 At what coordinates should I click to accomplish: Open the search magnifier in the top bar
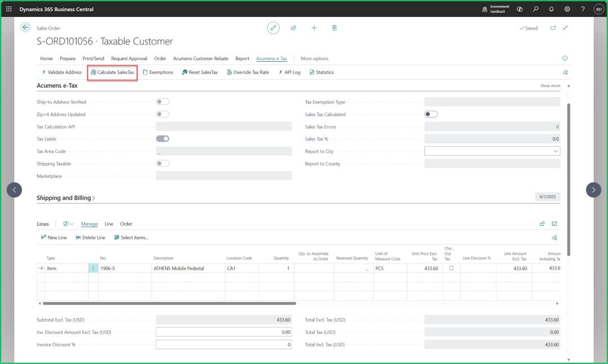coord(535,9)
